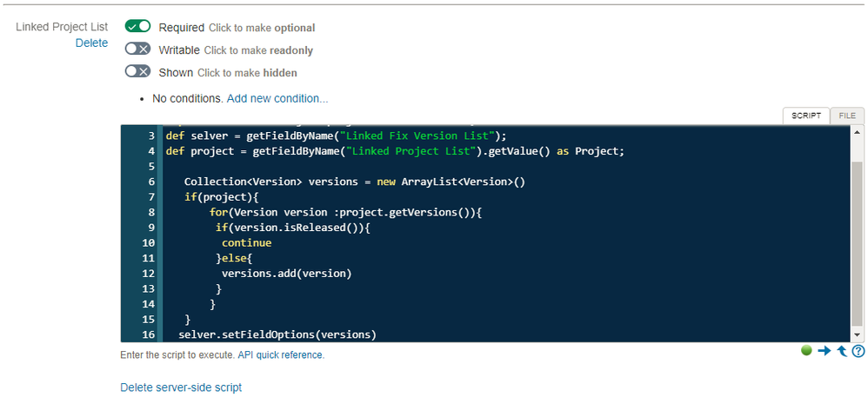Click Add new condition link

pyautogui.click(x=277, y=98)
